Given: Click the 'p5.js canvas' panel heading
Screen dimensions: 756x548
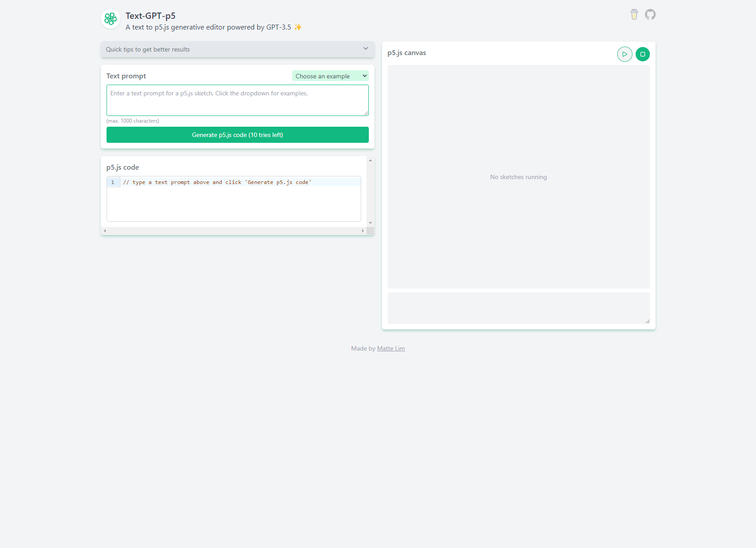Looking at the screenshot, I should coord(407,53).
